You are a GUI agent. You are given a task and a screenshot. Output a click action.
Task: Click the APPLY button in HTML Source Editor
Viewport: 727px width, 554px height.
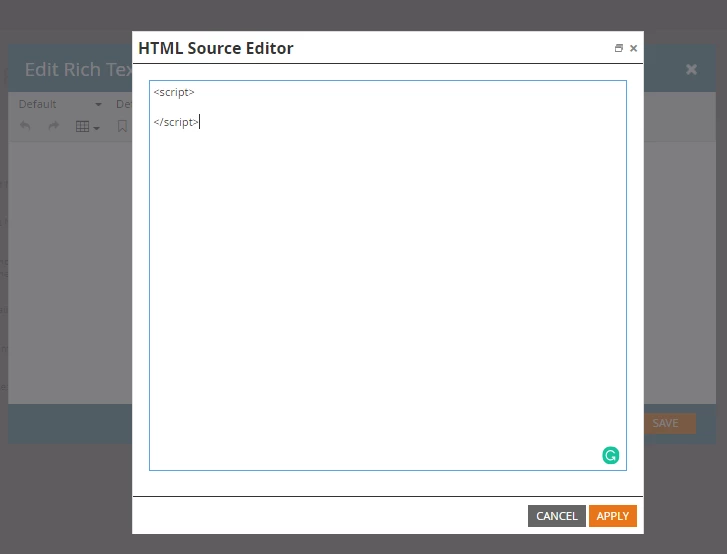pyautogui.click(x=612, y=516)
